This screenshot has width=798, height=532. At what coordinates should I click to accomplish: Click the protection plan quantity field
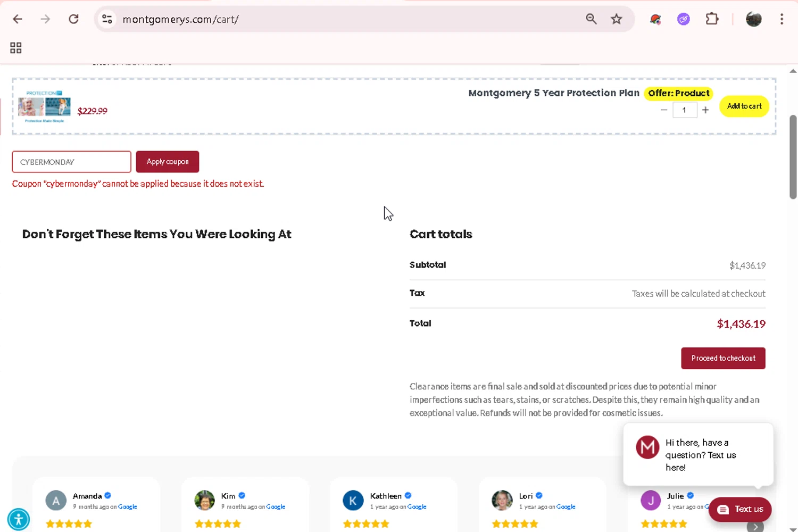[x=685, y=110]
